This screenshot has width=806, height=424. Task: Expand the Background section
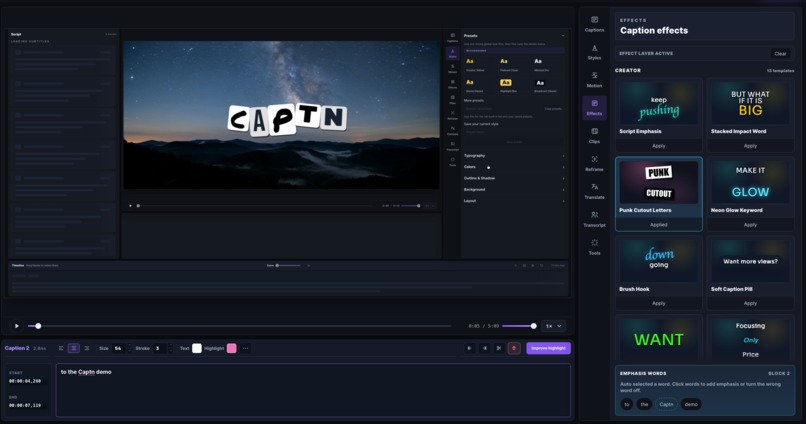(514, 190)
